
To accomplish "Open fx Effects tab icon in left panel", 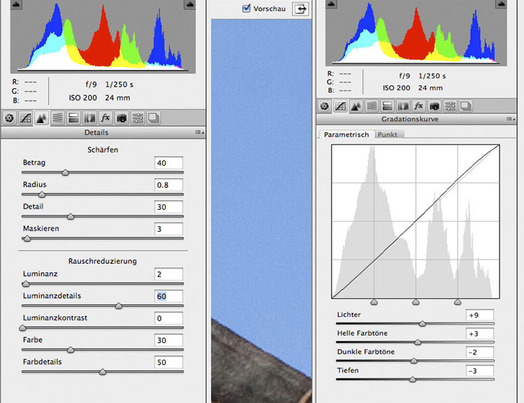I will [106, 118].
